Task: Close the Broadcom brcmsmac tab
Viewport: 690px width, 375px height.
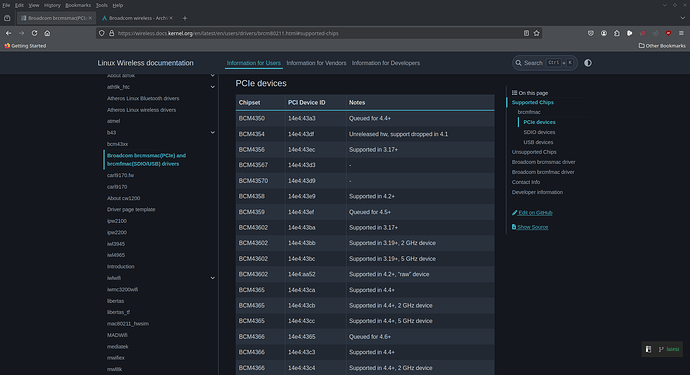Action: (90, 18)
